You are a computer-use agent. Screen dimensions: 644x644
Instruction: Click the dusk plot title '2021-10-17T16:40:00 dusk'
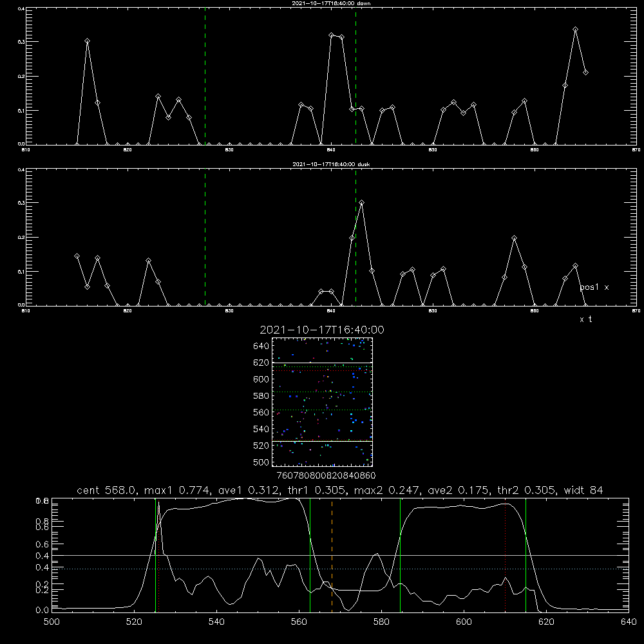(331, 164)
